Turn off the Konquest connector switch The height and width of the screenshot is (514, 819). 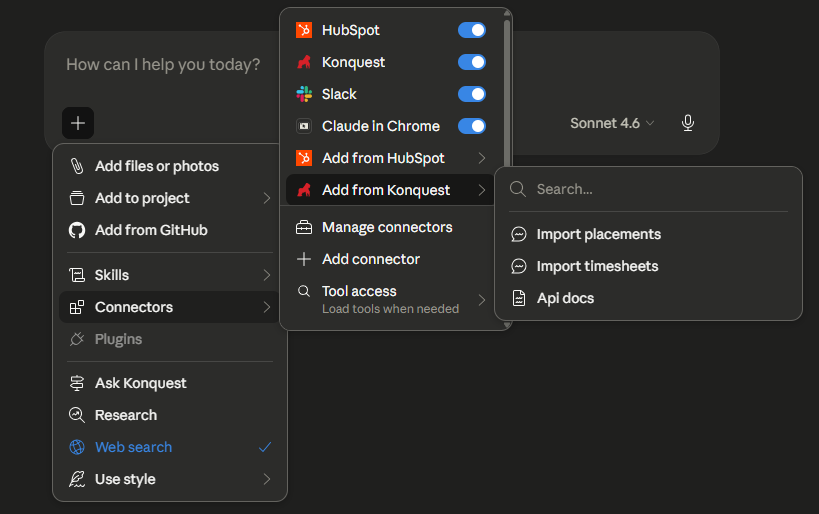tap(471, 62)
